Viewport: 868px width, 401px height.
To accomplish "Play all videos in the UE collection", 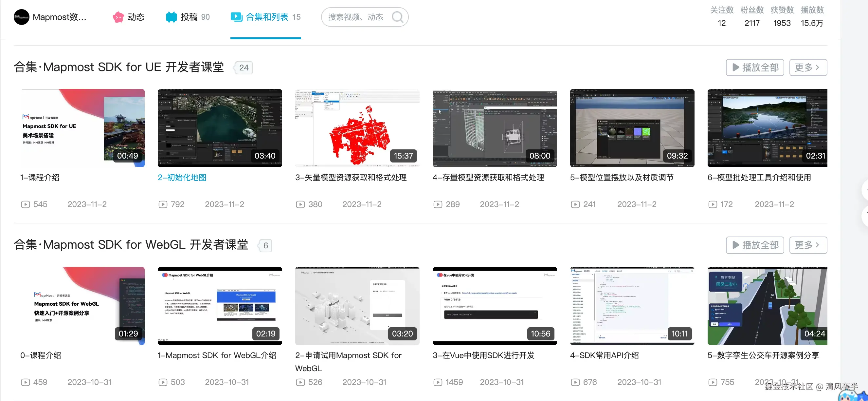I will [754, 67].
